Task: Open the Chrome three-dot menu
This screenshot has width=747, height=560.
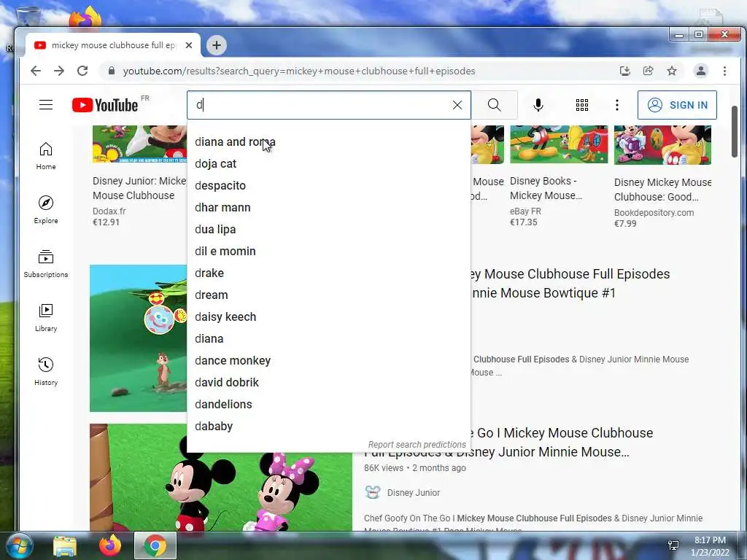Action: 724,71
